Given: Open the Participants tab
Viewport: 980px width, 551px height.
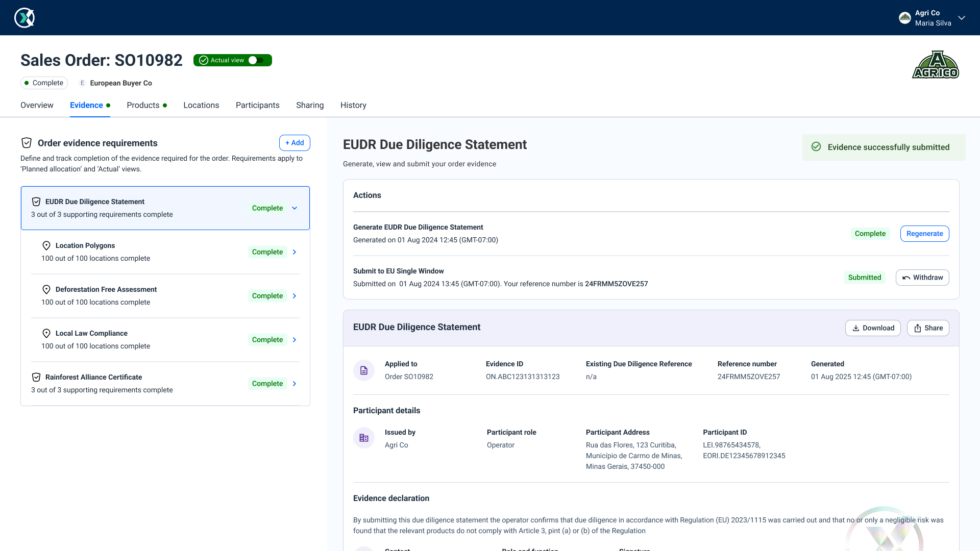Looking at the screenshot, I should 258,105.
